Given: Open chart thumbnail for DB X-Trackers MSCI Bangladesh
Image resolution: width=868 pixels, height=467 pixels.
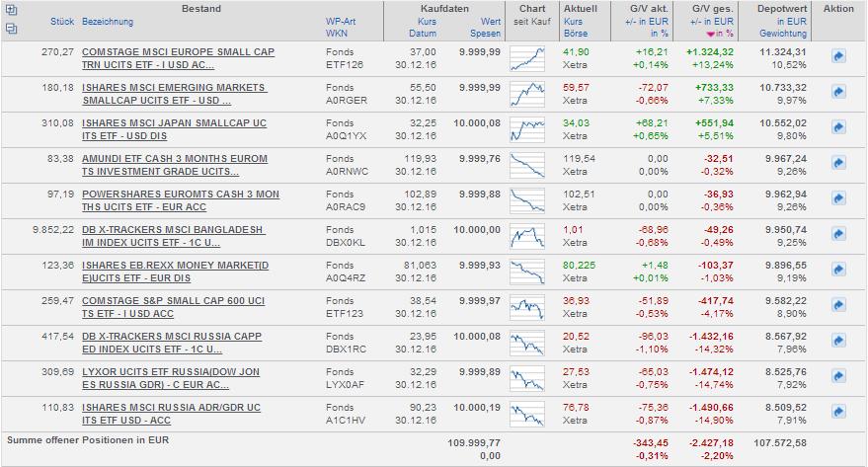Looking at the screenshot, I should [527, 236].
